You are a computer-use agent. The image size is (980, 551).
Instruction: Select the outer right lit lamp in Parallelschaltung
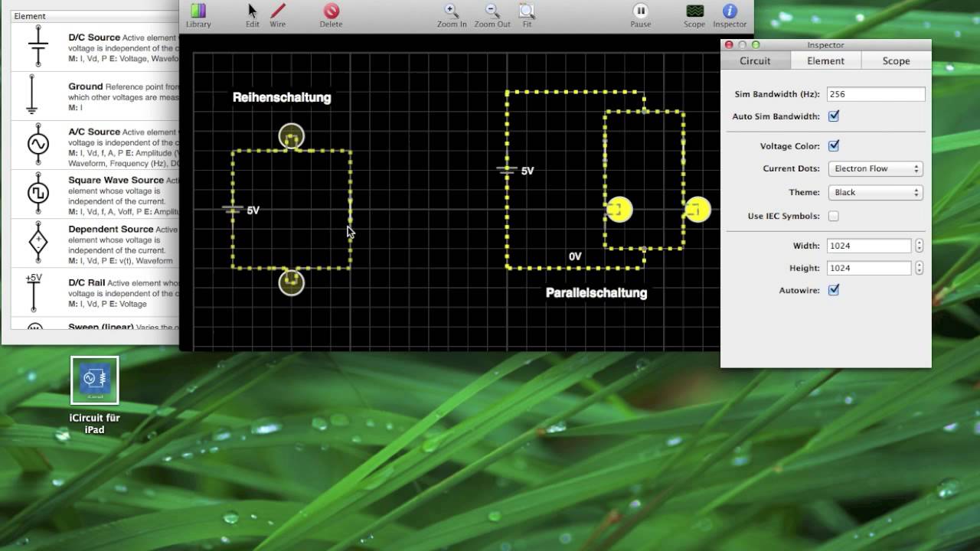697,210
